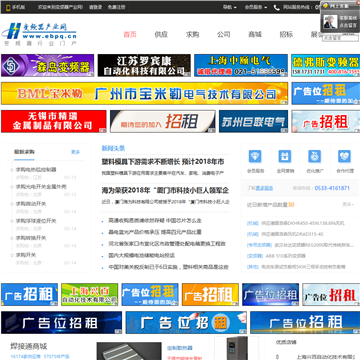
Task: Open product listing ABB 510系列变频器
Action: pos(286,256)
